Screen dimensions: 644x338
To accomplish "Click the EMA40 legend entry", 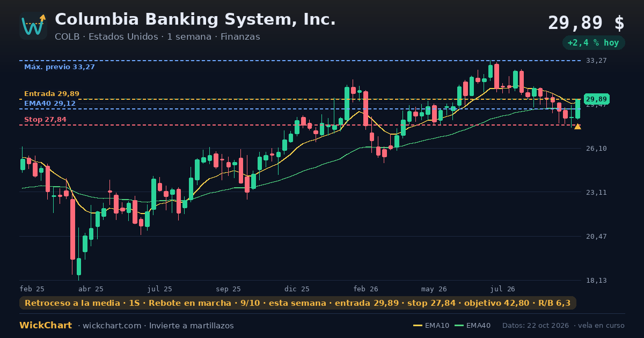I will tap(472, 326).
